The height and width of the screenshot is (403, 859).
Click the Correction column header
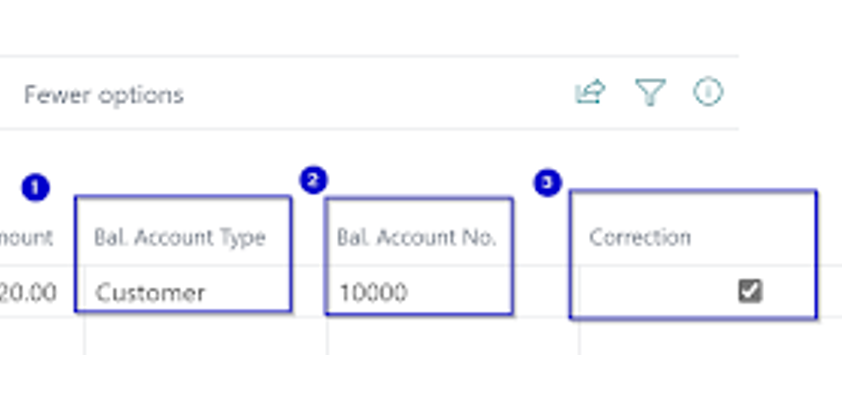[640, 238]
